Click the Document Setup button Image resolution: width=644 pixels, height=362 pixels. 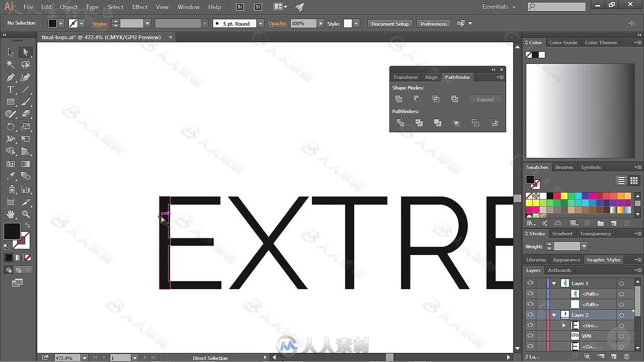(390, 24)
